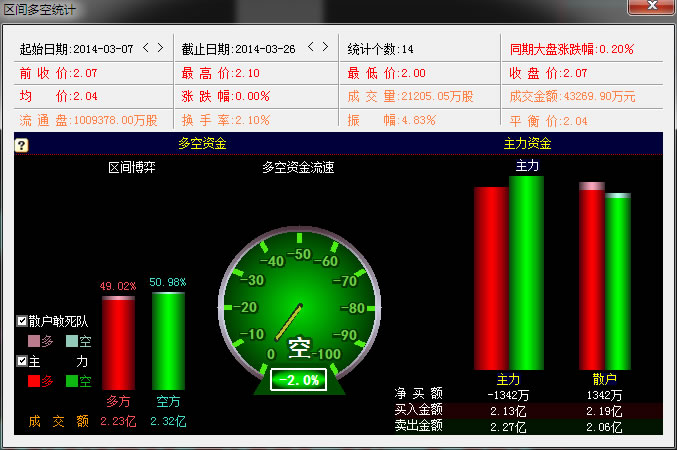Step end date 截止日期 forward

(x=325, y=47)
